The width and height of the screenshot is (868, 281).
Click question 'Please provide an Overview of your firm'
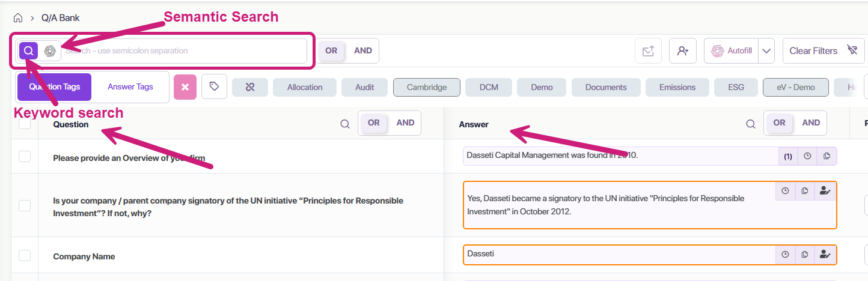129,159
